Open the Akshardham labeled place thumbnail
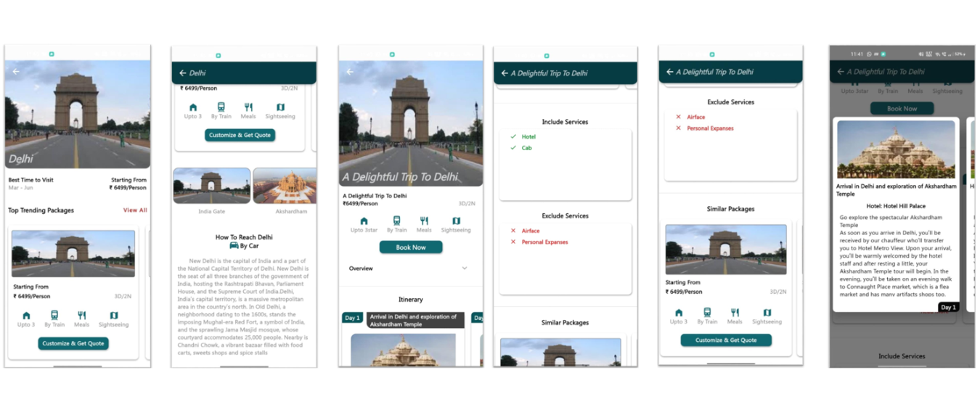 pos(285,186)
